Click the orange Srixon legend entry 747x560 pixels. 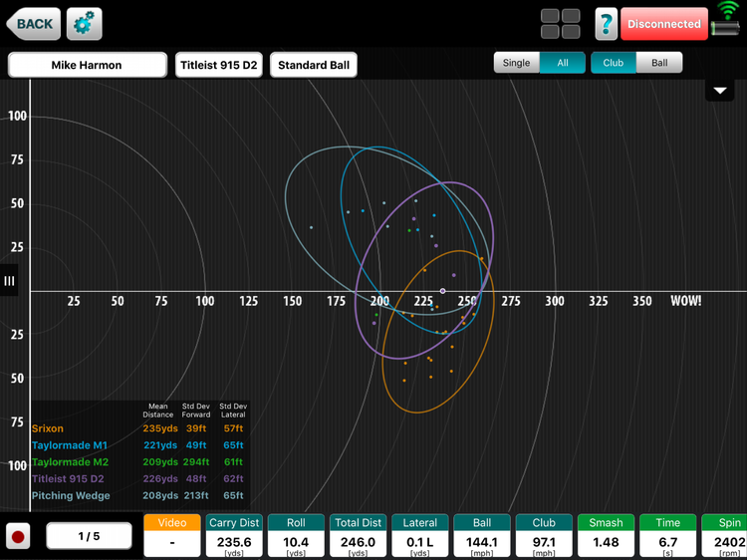pos(48,428)
